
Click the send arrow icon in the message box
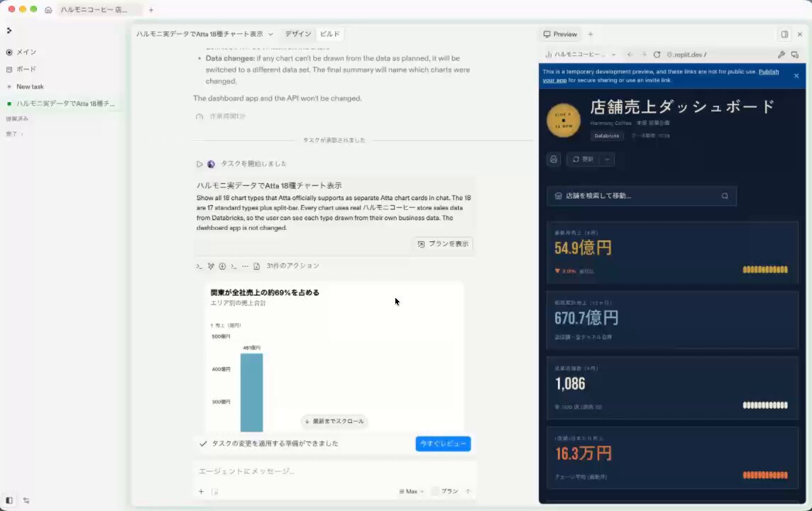[x=468, y=491]
